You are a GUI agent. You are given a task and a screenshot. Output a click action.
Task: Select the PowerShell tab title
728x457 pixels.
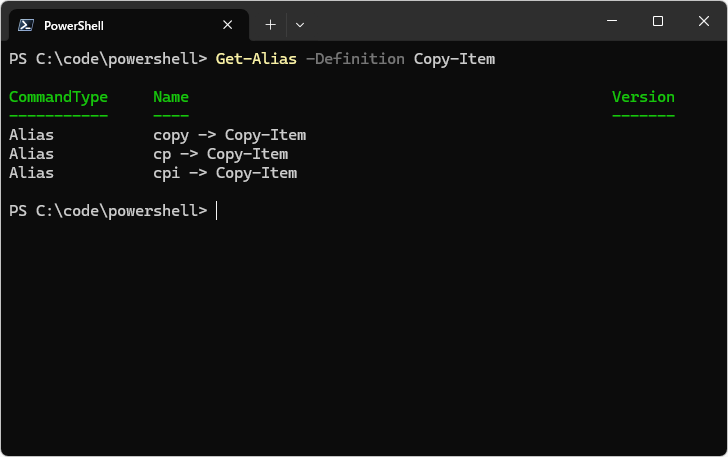[x=74, y=25]
